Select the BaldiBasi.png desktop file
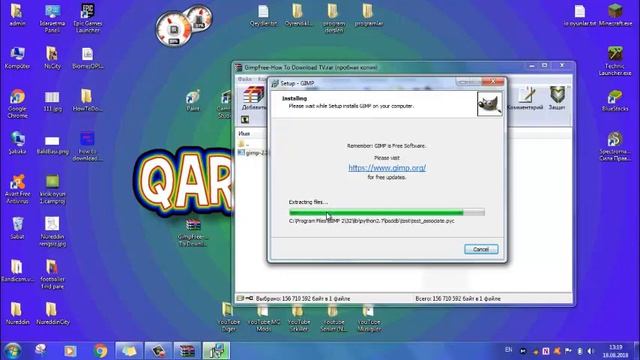Viewport: 640px width, 360px height. click(x=52, y=144)
